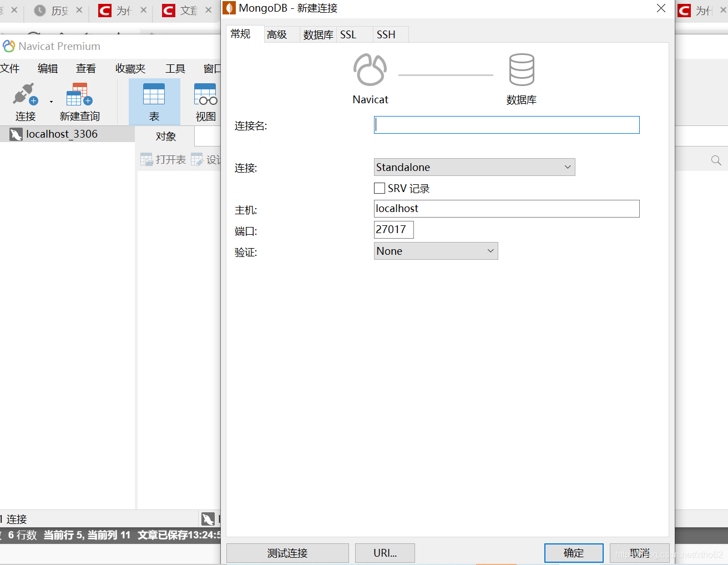
Task: Close the history browser tab
Action: [79, 10]
